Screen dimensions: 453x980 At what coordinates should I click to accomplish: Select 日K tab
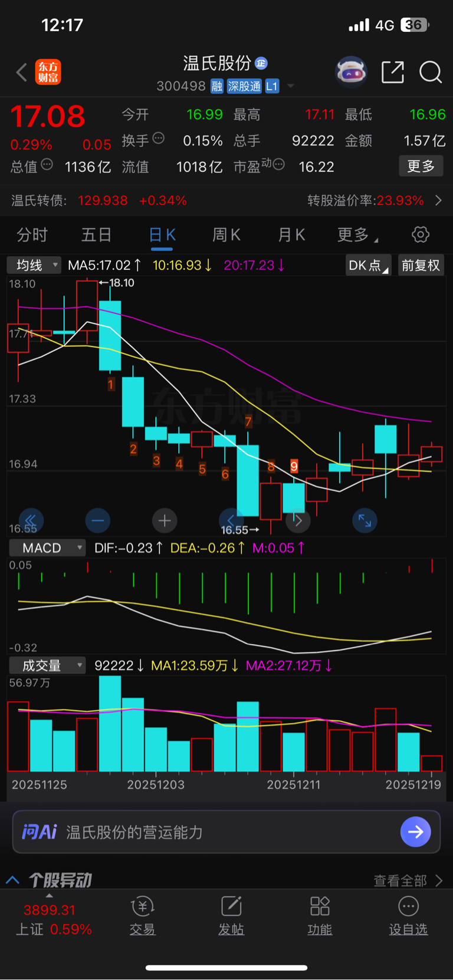tap(162, 235)
